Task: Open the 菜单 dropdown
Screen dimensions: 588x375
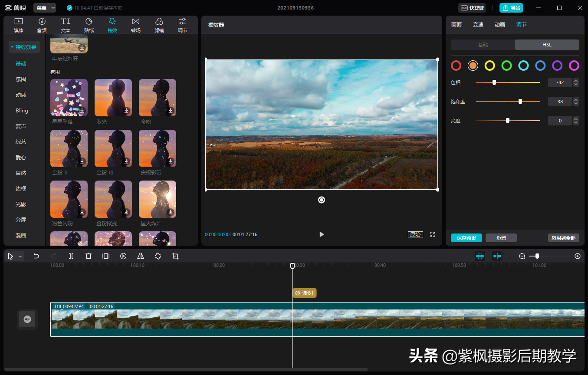Action: [x=45, y=8]
